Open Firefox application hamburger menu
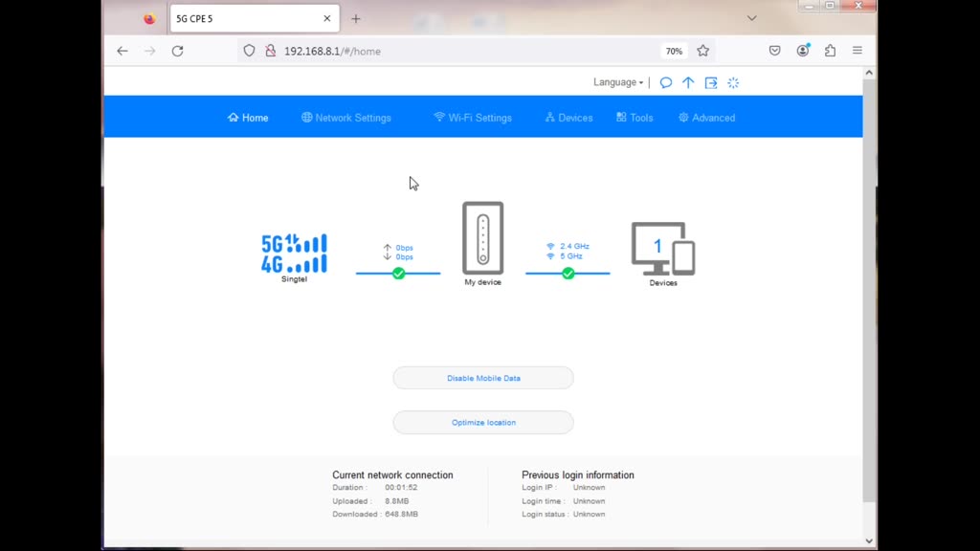 tap(857, 51)
